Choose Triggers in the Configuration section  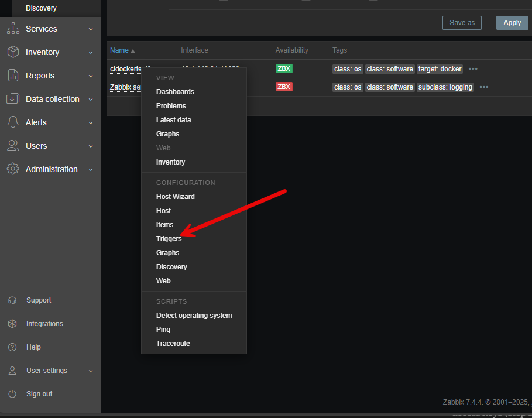169,238
